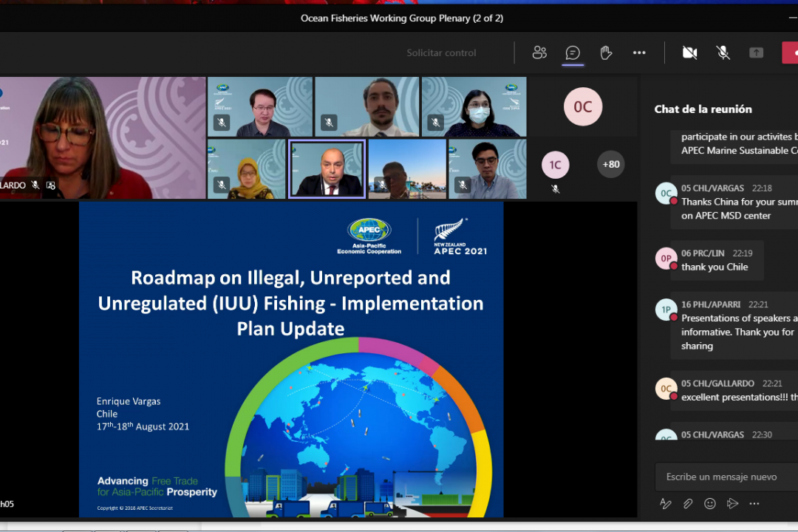Click the message 'Presentations of speakers' from PHL/APARRI

pyautogui.click(x=740, y=332)
